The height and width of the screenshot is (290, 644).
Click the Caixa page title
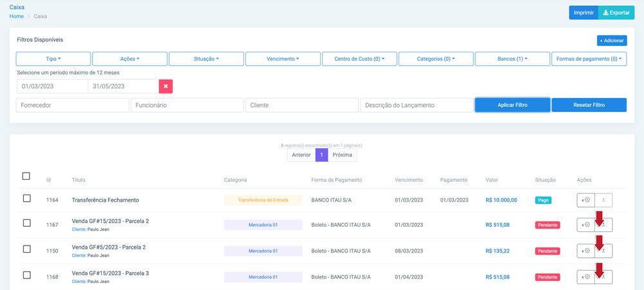tap(17, 7)
